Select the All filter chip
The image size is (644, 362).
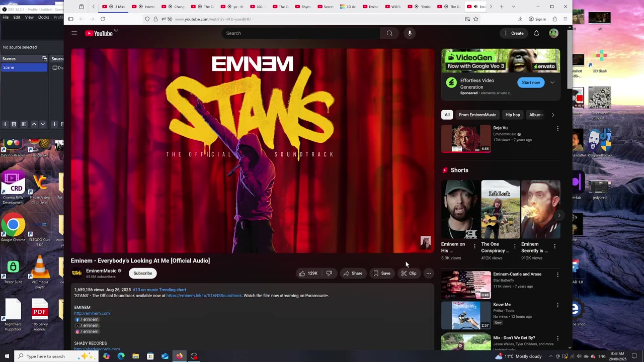click(447, 115)
